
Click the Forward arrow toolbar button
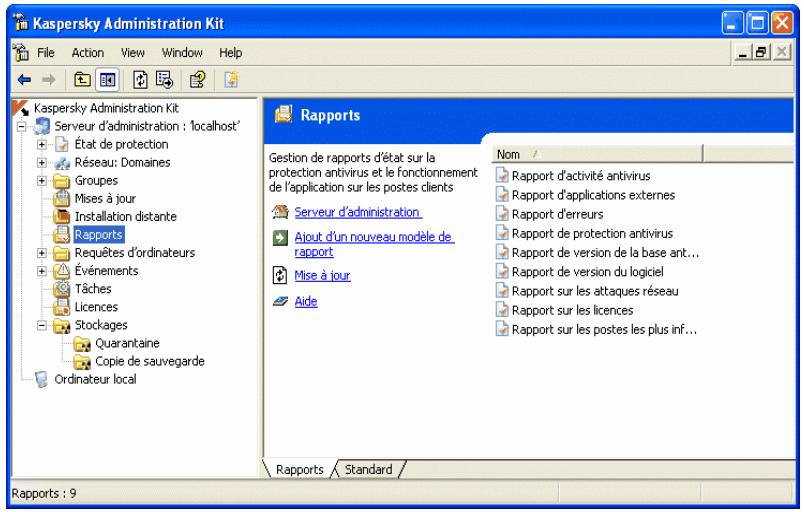point(48,80)
